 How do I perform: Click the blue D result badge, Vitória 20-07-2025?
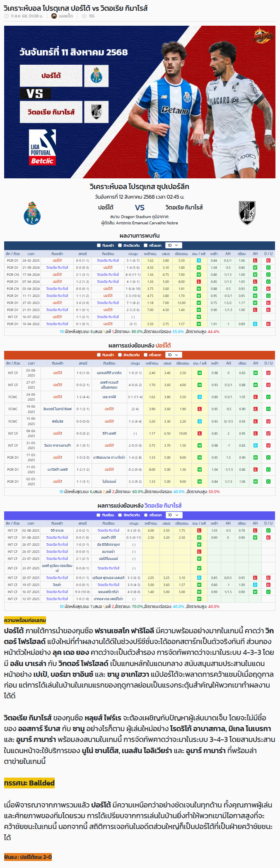pos(199,578)
